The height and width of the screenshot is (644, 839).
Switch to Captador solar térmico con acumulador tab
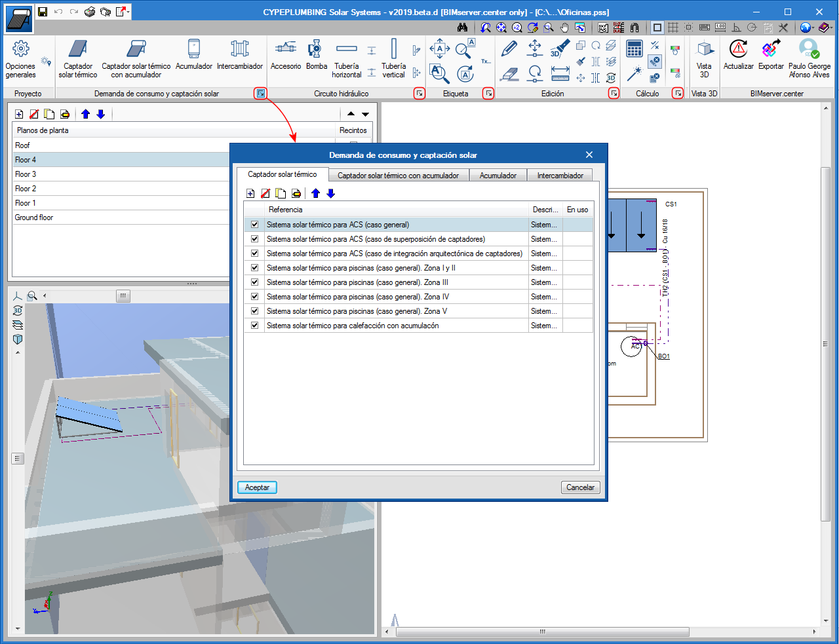(398, 176)
